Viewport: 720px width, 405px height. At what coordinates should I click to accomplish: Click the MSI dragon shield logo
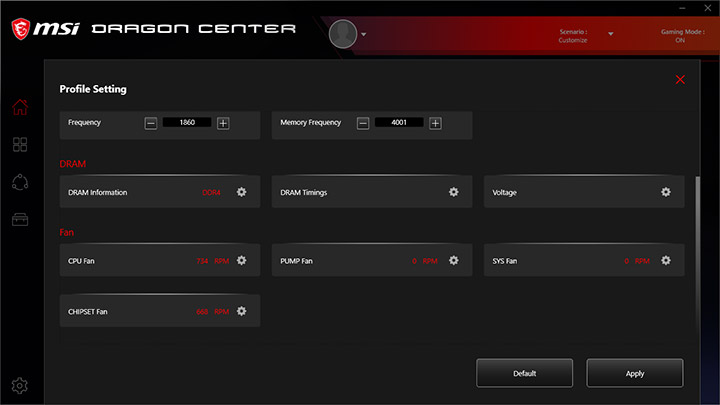[21, 29]
